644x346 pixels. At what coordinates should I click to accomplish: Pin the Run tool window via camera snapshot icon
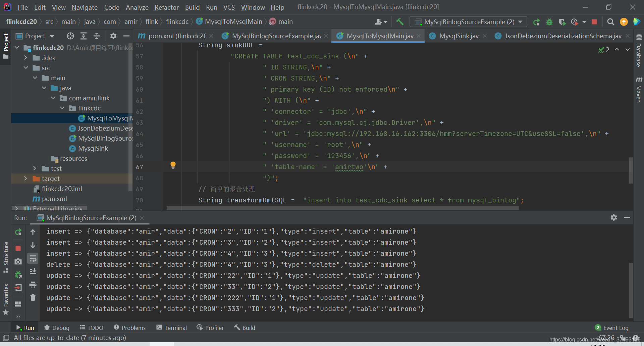pyautogui.click(x=18, y=261)
